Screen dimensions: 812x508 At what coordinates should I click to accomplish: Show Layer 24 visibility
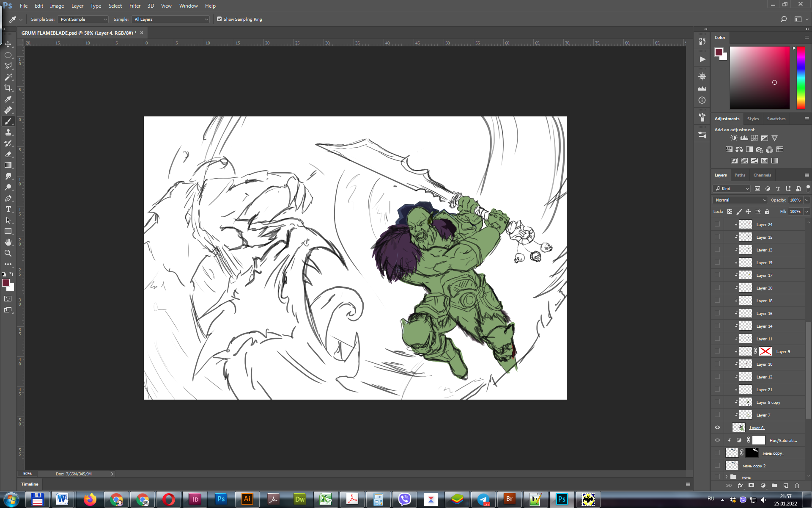pyautogui.click(x=717, y=224)
